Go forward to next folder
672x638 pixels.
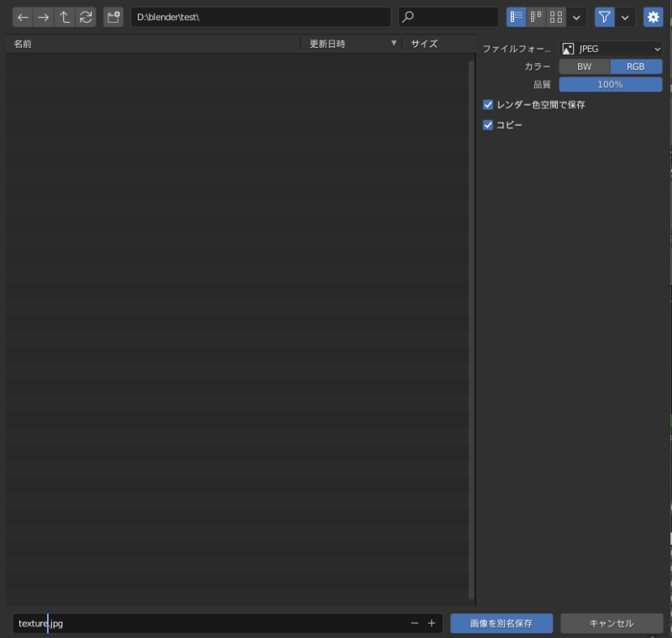pyautogui.click(x=44, y=17)
